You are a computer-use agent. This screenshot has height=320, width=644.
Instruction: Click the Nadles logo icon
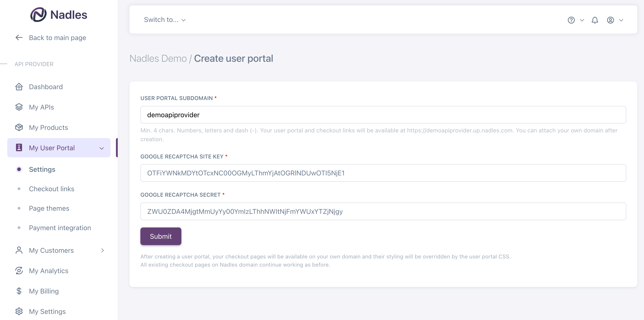pyautogui.click(x=38, y=14)
